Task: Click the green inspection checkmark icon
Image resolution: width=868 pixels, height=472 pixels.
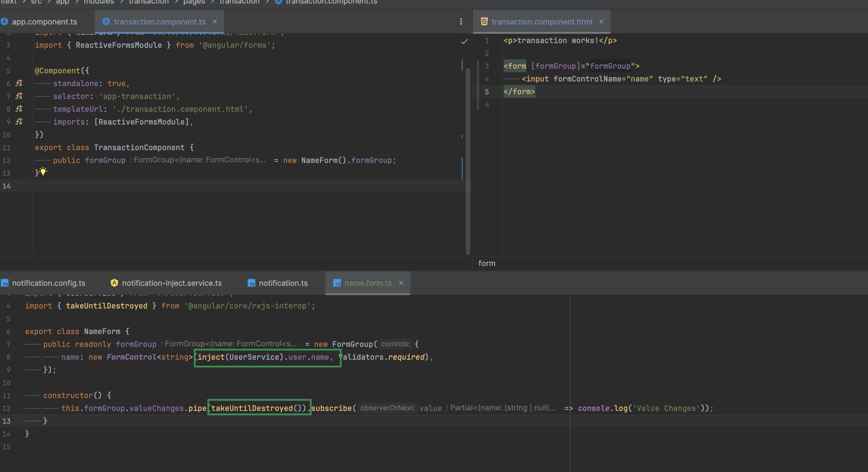Action: pos(464,42)
